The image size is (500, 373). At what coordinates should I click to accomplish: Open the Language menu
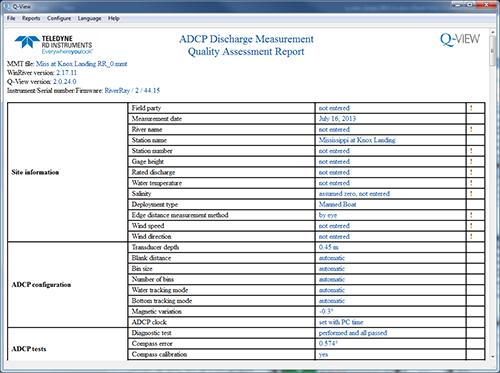pos(89,18)
